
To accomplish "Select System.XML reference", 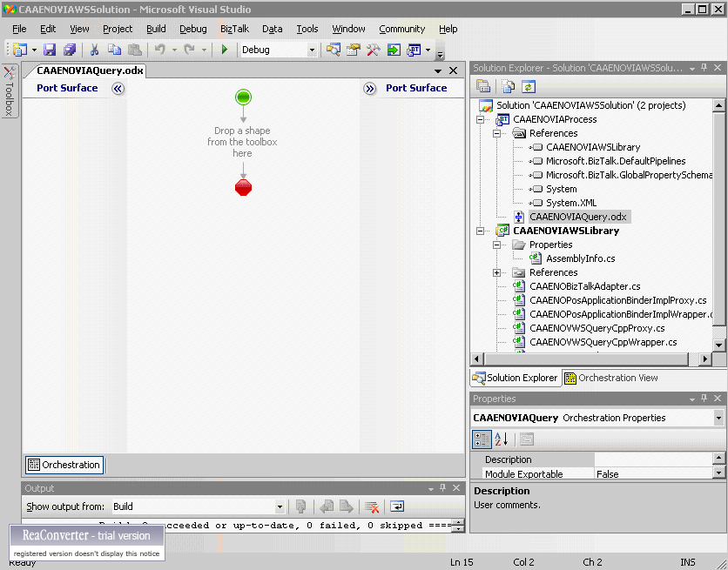I will tap(571, 203).
